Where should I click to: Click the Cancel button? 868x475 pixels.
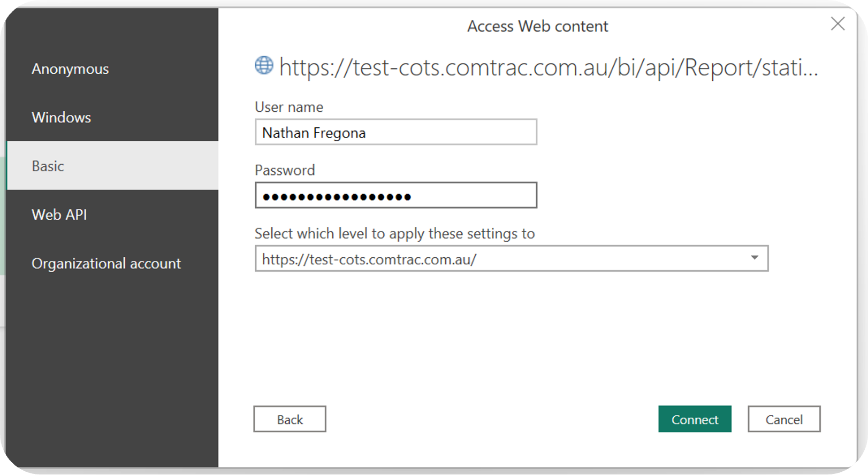pyautogui.click(x=783, y=419)
